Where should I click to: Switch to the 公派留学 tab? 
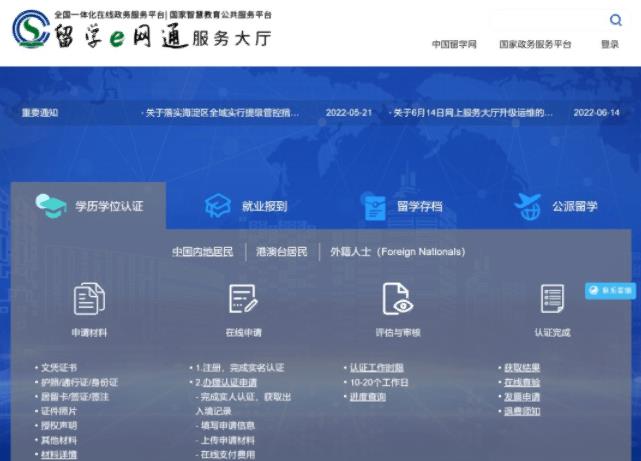click(556, 206)
